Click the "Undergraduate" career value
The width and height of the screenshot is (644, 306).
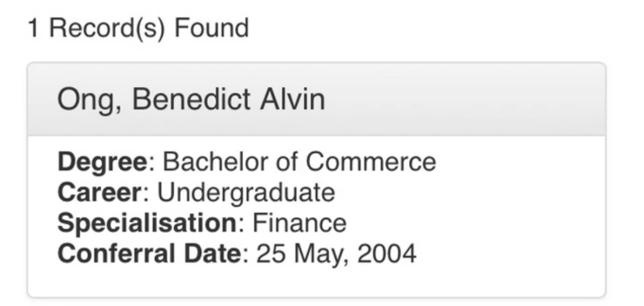(246, 192)
